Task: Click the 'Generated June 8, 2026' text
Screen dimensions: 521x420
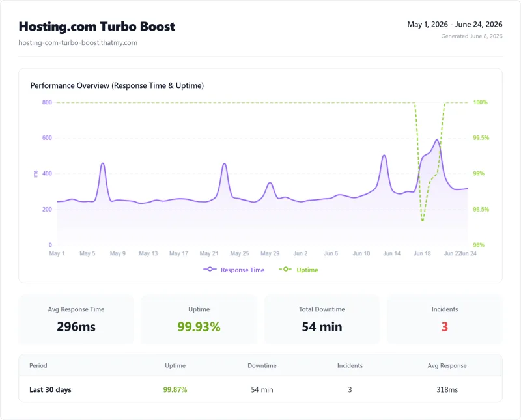Action: tap(472, 36)
